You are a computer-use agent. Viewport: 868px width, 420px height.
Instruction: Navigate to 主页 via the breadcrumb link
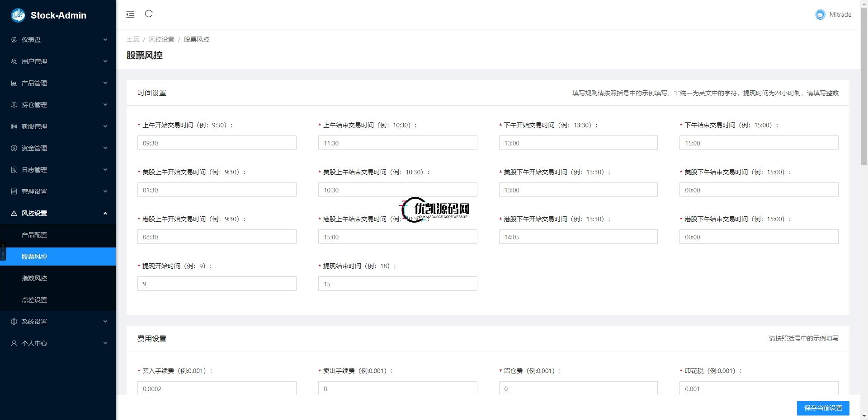pos(132,39)
